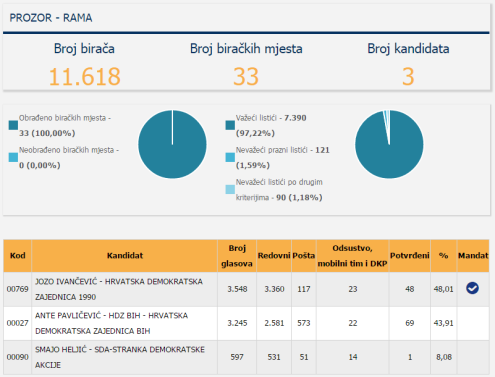Click the valid ballots pie chart
This screenshot has height=377, width=495.
[389, 144]
